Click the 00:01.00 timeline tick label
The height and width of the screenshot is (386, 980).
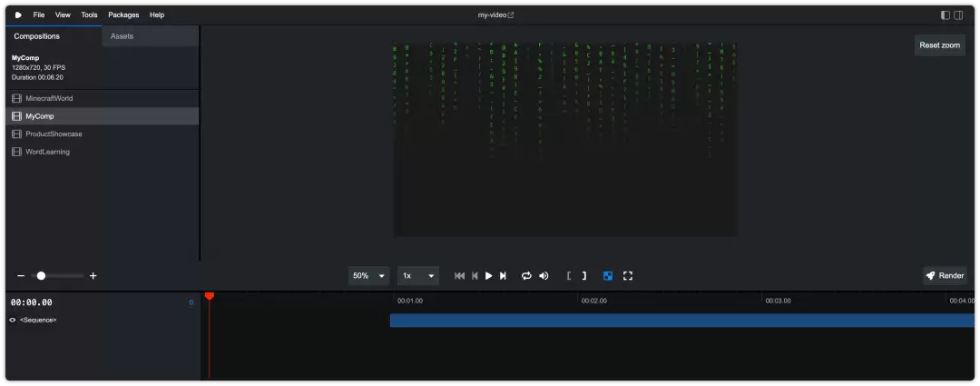click(x=410, y=301)
